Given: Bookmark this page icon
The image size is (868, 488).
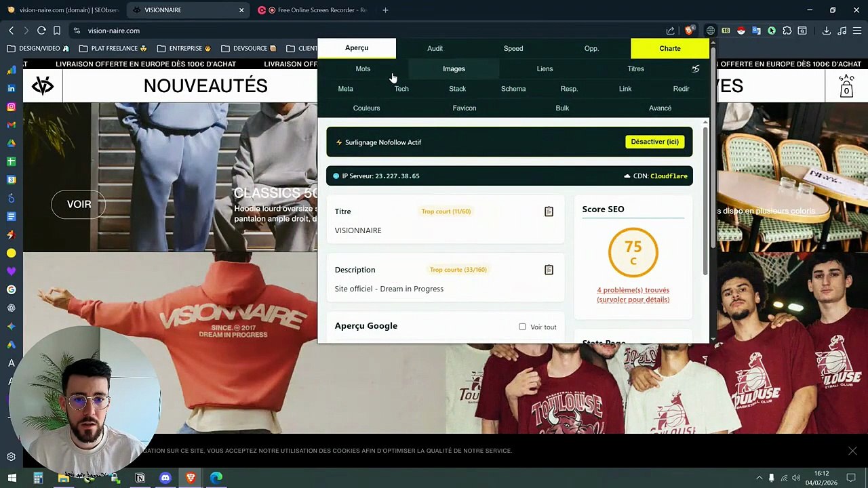Looking at the screenshot, I should (57, 30).
